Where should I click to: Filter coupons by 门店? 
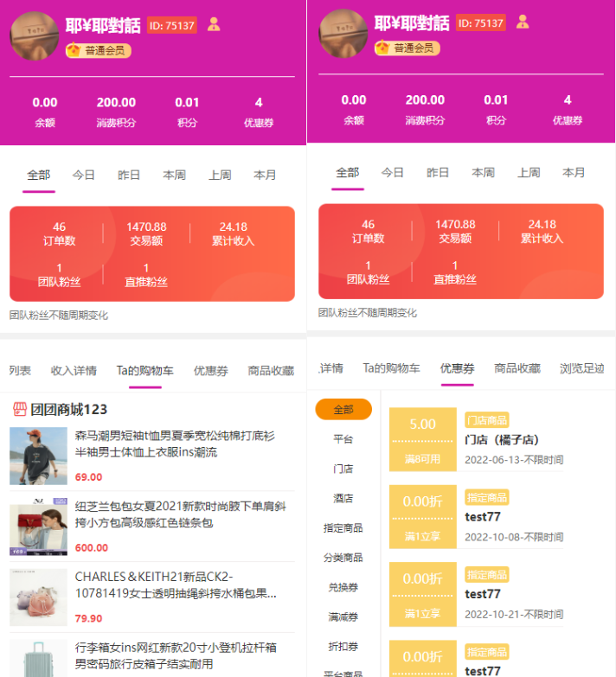[x=343, y=469]
